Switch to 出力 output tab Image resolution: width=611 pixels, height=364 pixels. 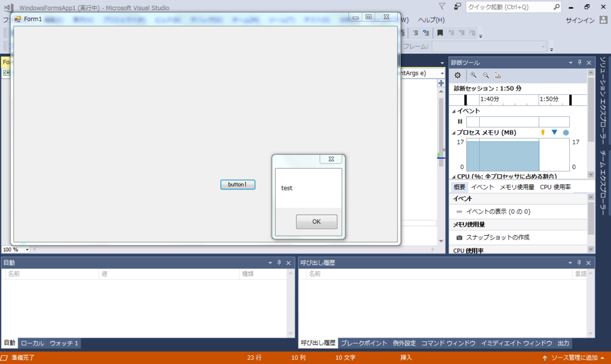[x=563, y=343]
